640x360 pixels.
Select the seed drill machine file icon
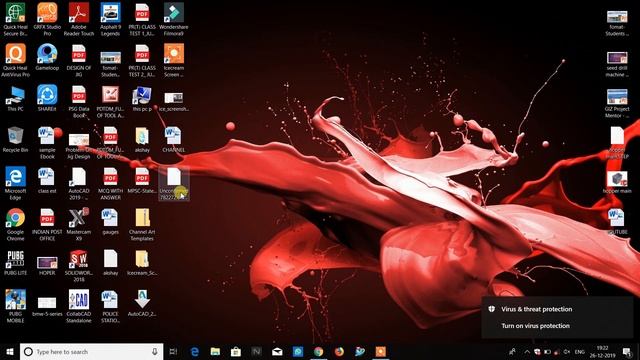[x=617, y=64]
